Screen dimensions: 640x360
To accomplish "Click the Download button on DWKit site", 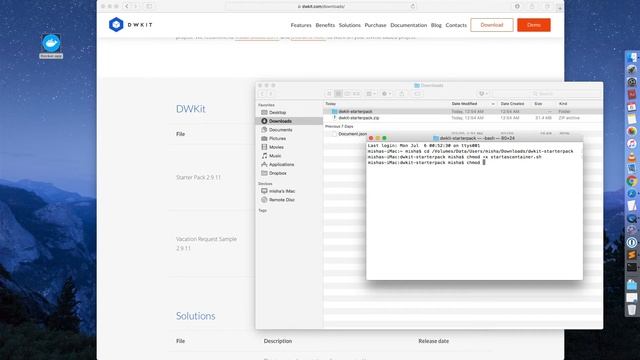I will [x=492, y=25].
